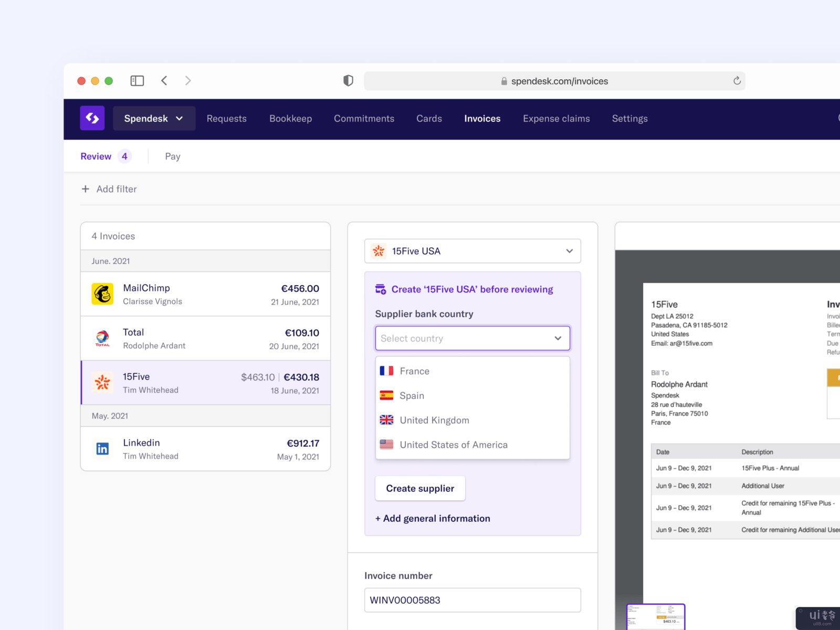Image resolution: width=840 pixels, height=630 pixels.
Task: Click the Spendesk logo icon
Action: (x=92, y=118)
